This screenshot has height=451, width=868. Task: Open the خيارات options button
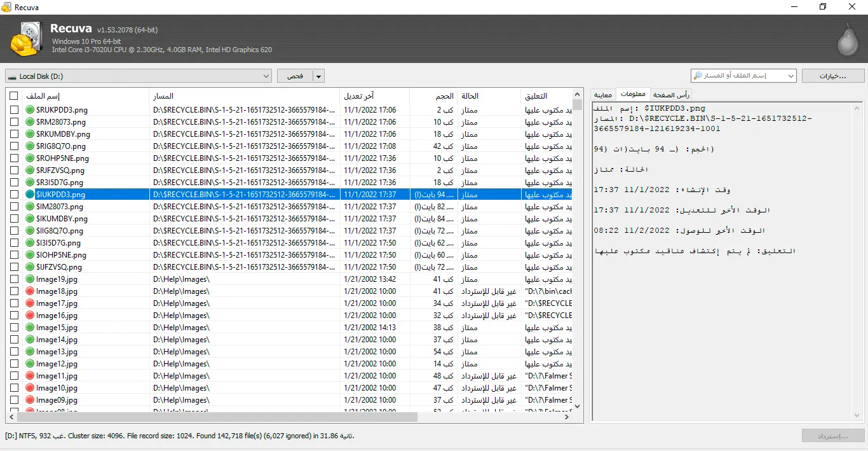pos(832,76)
